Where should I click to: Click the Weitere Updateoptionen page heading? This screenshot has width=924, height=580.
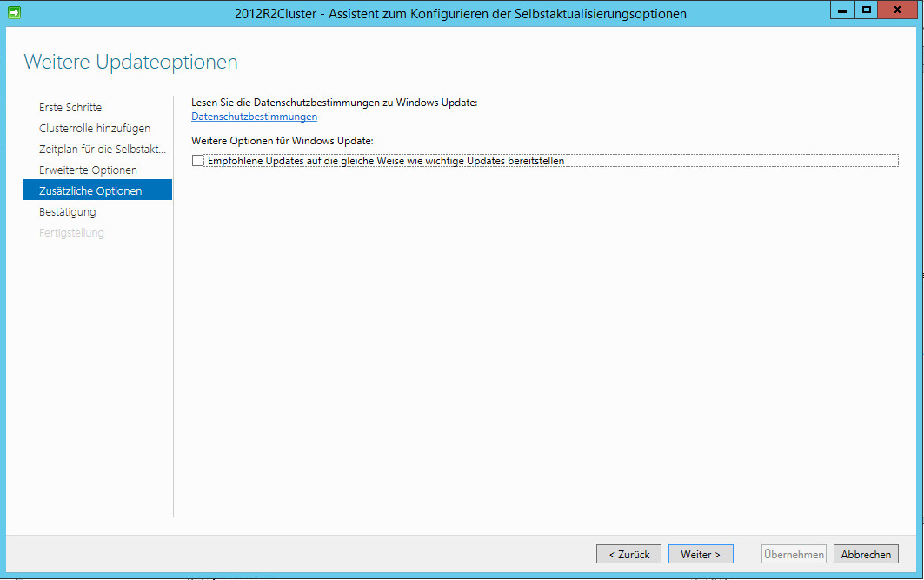click(x=130, y=63)
